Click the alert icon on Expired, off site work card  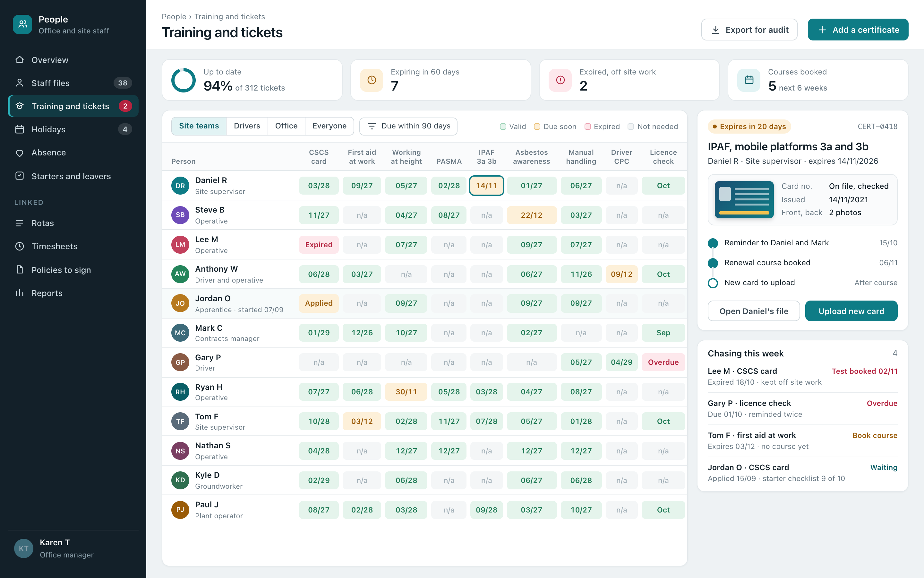pos(560,80)
